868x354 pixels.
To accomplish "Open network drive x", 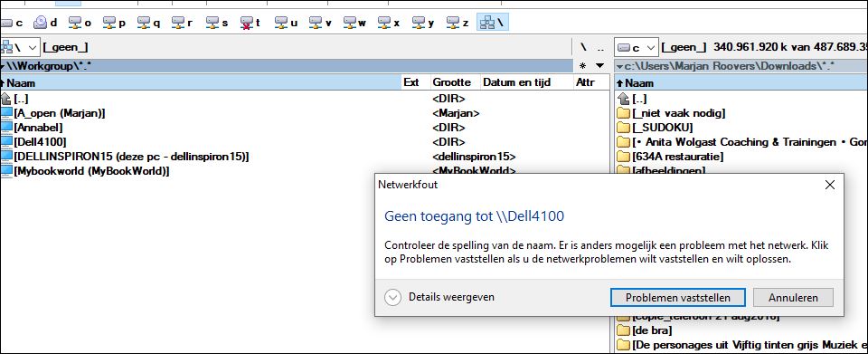I will tap(390, 23).
